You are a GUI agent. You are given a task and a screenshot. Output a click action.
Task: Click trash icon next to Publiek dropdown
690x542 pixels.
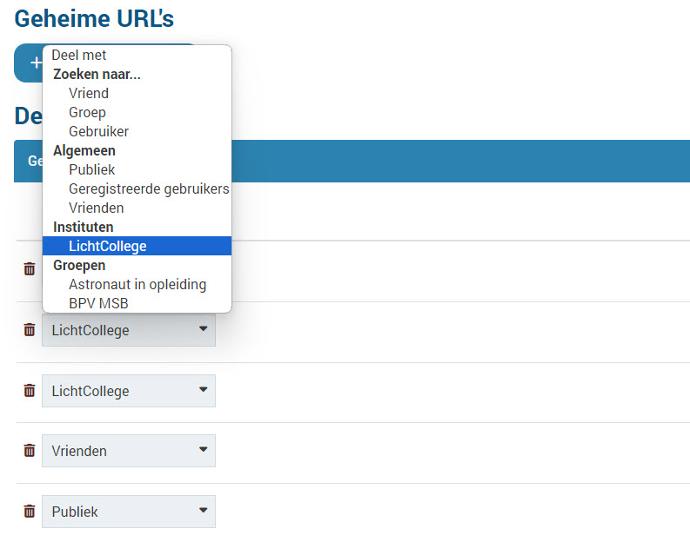[x=29, y=511]
